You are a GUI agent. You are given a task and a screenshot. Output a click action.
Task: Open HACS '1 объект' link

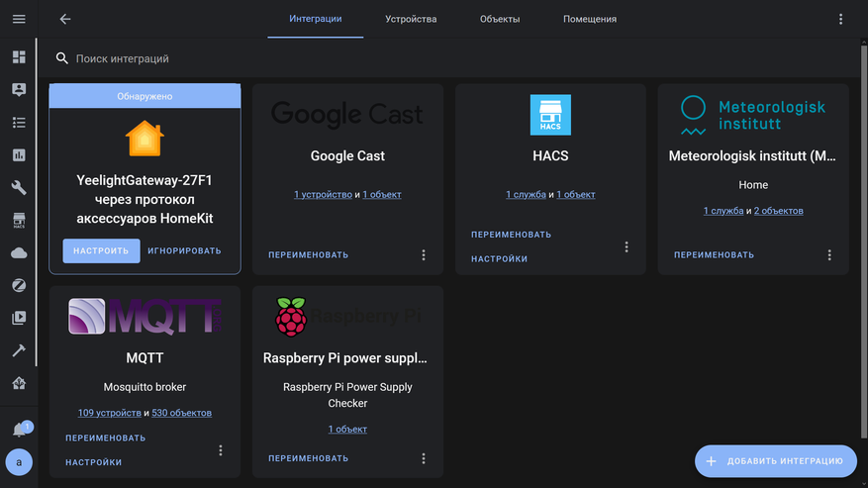(576, 194)
